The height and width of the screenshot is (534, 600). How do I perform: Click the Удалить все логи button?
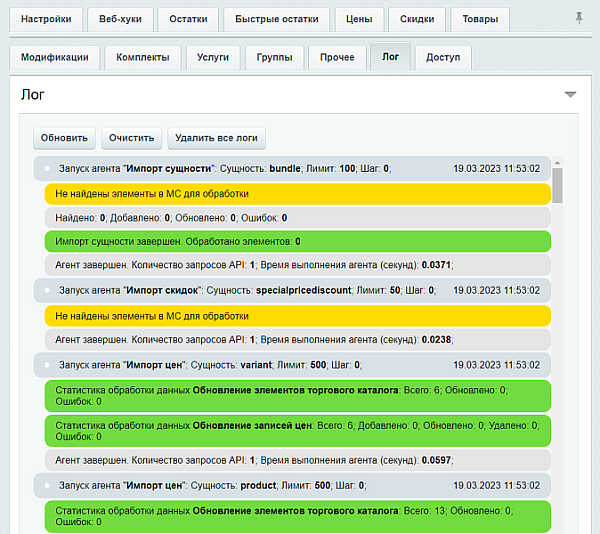[217, 138]
